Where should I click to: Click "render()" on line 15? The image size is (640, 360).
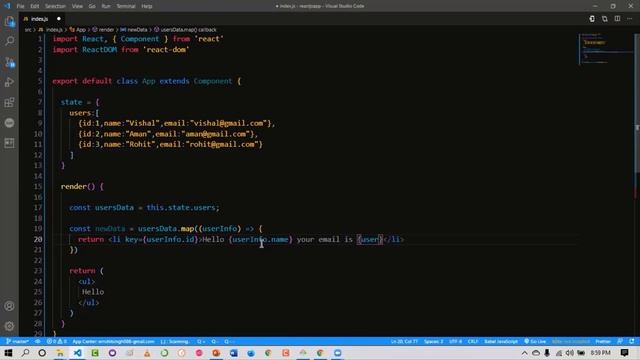(78, 187)
